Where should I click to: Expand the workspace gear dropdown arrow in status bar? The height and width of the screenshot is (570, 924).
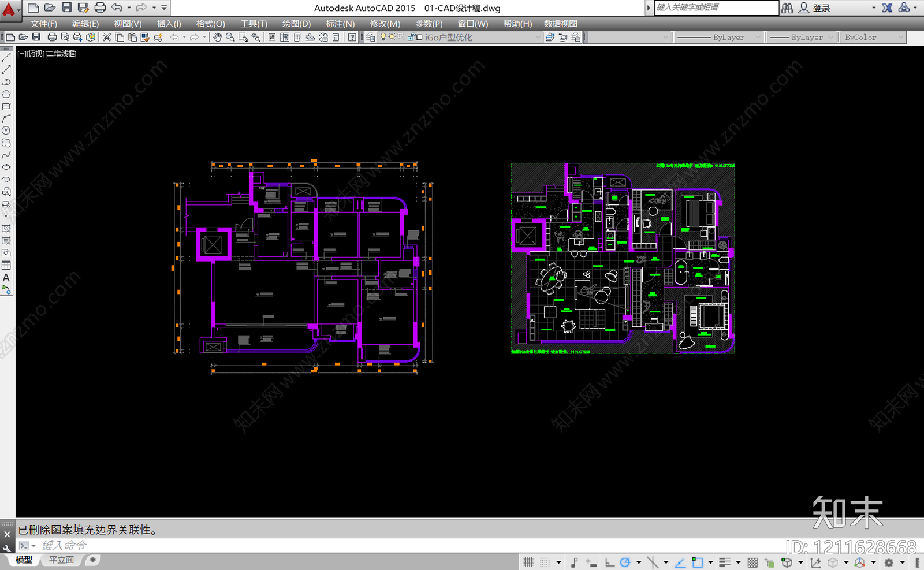pyautogui.click(x=902, y=562)
